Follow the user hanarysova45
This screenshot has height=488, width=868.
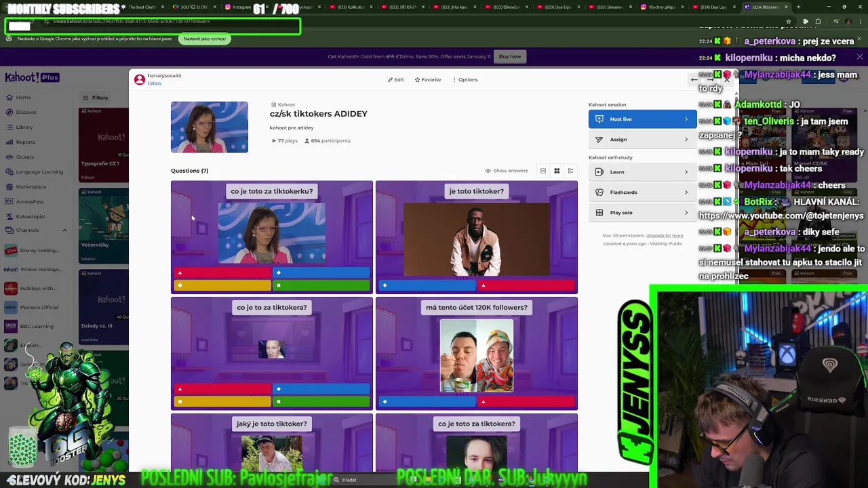[x=155, y=83]
